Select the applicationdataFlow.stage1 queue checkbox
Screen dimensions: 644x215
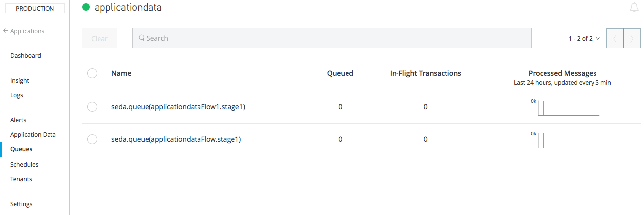92,139
